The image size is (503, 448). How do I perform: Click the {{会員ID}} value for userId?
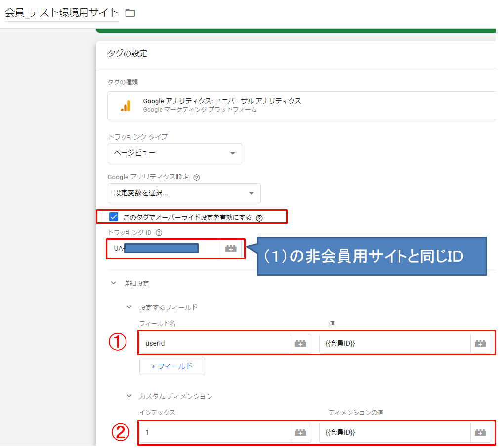pos(395,343)
